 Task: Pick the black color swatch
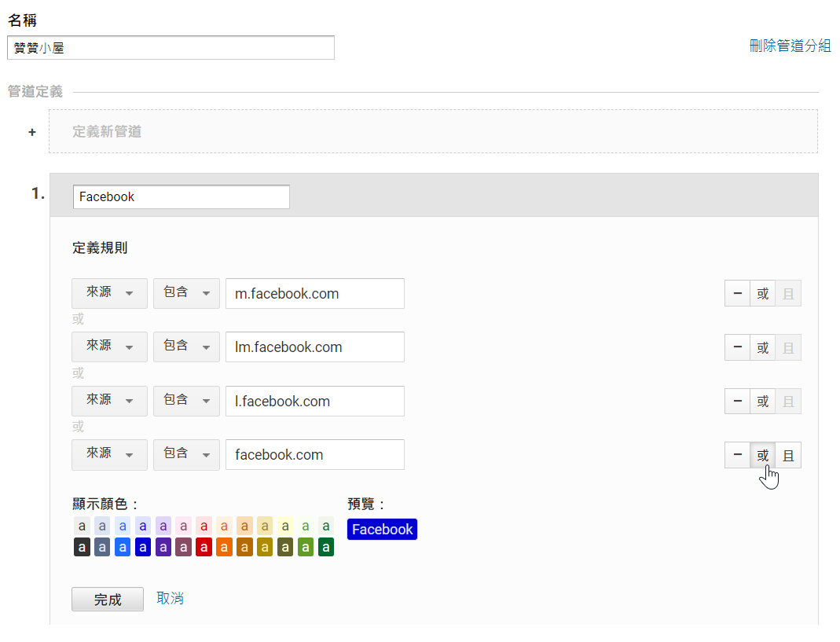point(82,547)
